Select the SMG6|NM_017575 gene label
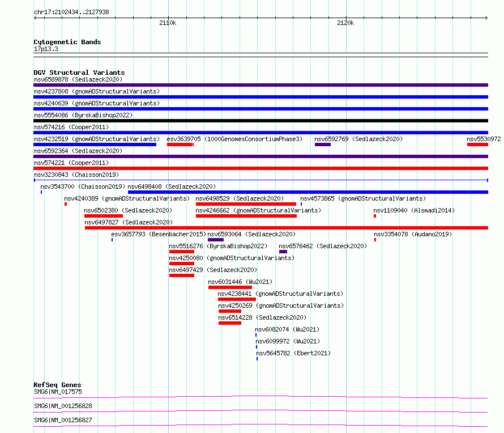This screenshot has height=433, width=504. pyautogui.click(x=58, y=392)
